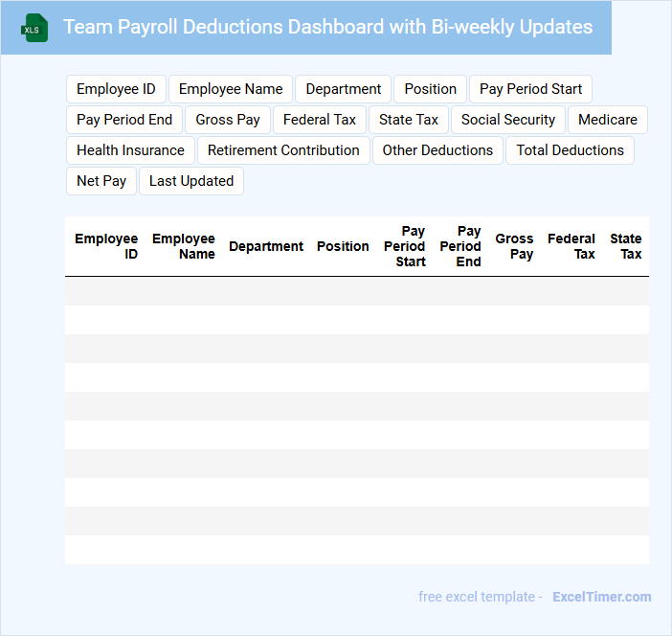The image size is (672, 636).
Task: Click the dashboard title text
Action: tap(327, 27)
